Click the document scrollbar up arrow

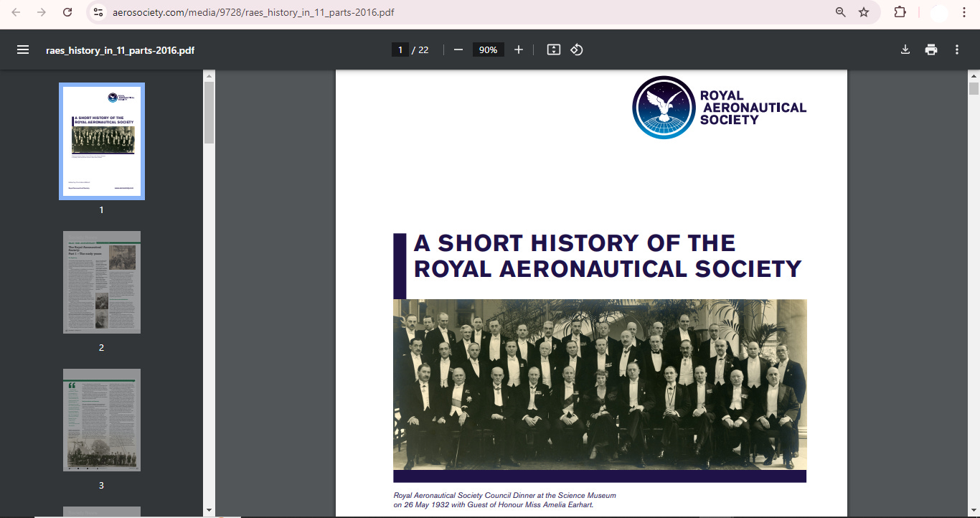coord(974,76)
